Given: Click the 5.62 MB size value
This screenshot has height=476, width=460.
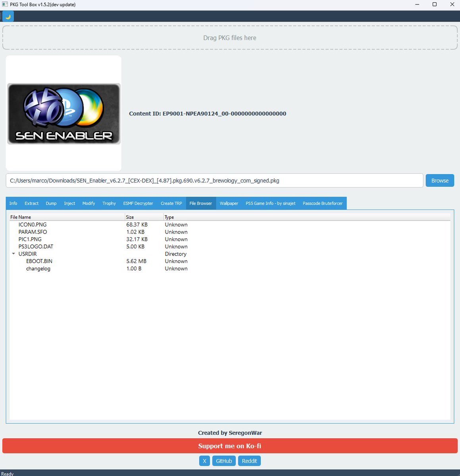Looking at the screenshot, I should coord(137,261).
